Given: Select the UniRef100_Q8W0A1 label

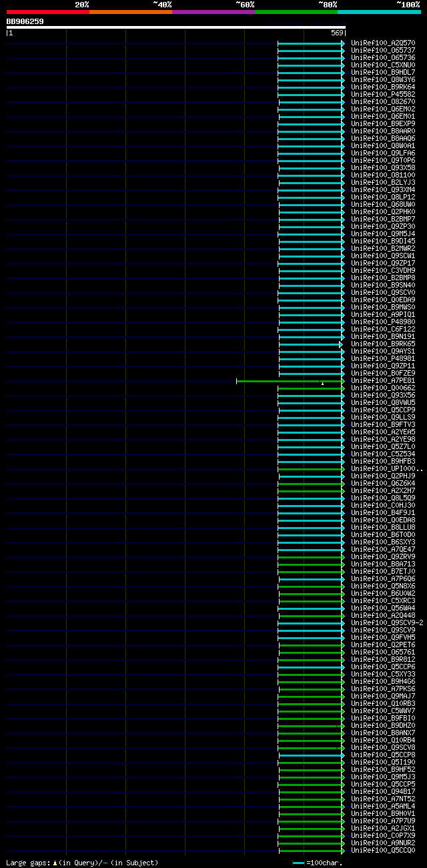Looking at the screenshot, I should (x=383, y=145).
